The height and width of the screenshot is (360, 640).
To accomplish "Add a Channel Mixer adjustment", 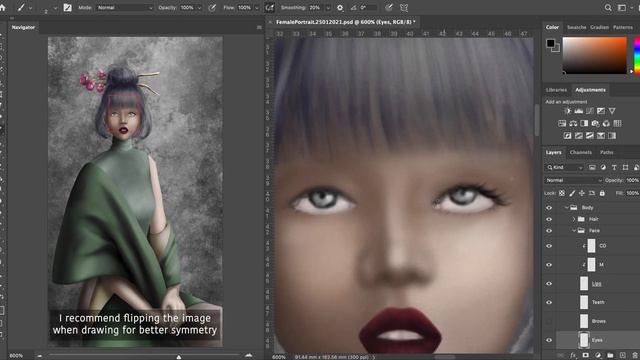I will (x=606, y=123).
